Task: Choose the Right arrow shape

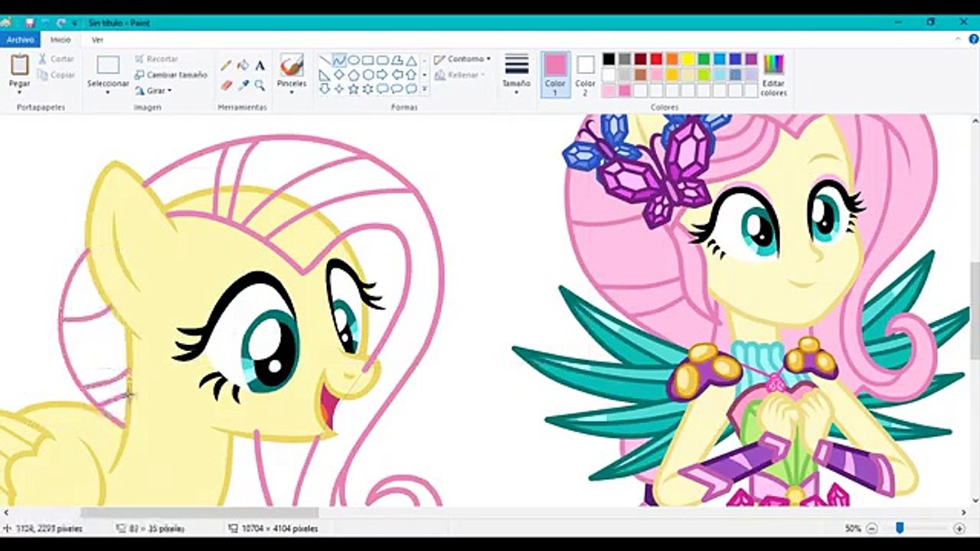Action: (383, 75)
